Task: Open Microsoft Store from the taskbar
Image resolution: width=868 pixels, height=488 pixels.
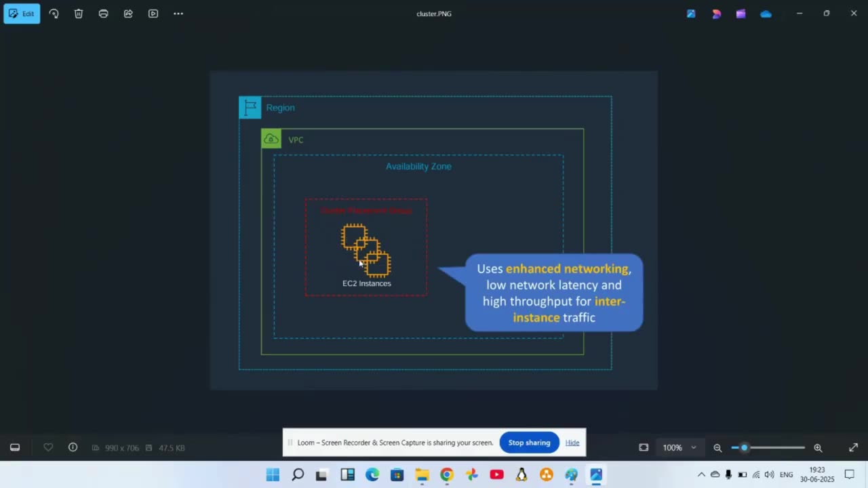Action: [397, 474]
